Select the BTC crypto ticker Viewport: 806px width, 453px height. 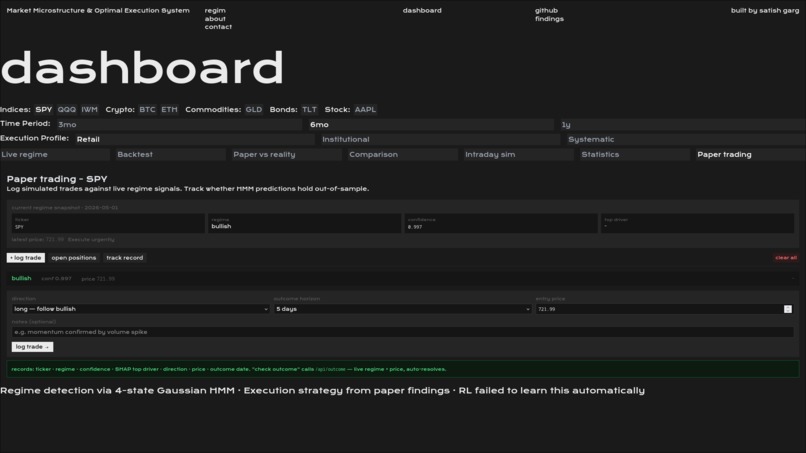(x=147, y=110)
